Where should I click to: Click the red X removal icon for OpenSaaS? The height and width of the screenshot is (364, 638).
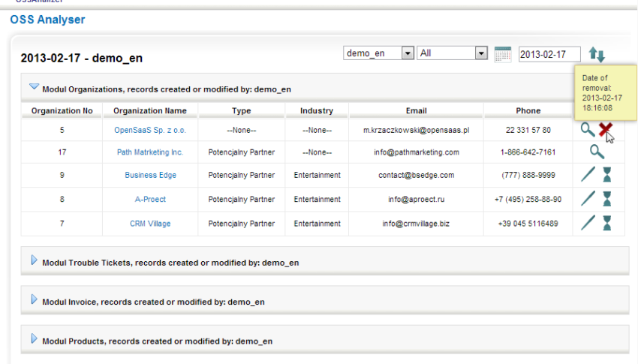(x=606, y=129)
